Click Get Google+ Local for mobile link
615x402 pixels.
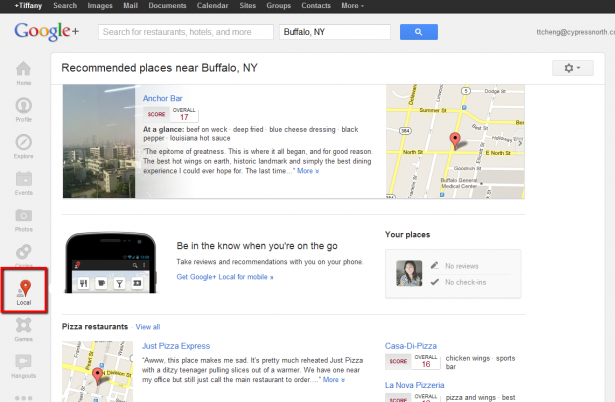[225, 277]
